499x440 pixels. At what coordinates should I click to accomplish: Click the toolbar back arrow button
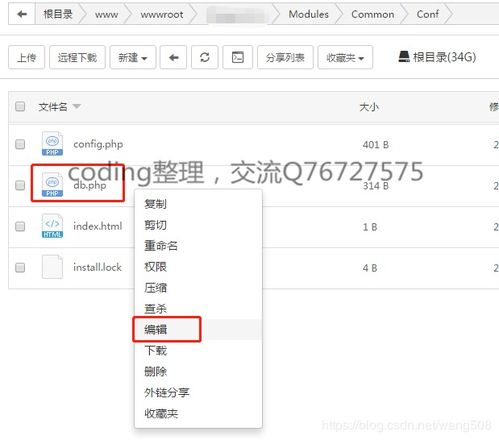(x=173, y=57)
